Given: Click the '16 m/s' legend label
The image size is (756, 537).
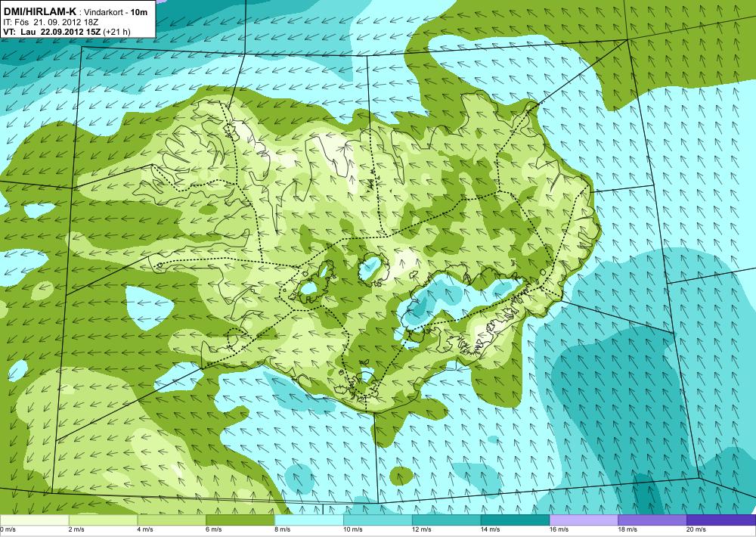Looking at the screenshot, I should pos(559,529).
